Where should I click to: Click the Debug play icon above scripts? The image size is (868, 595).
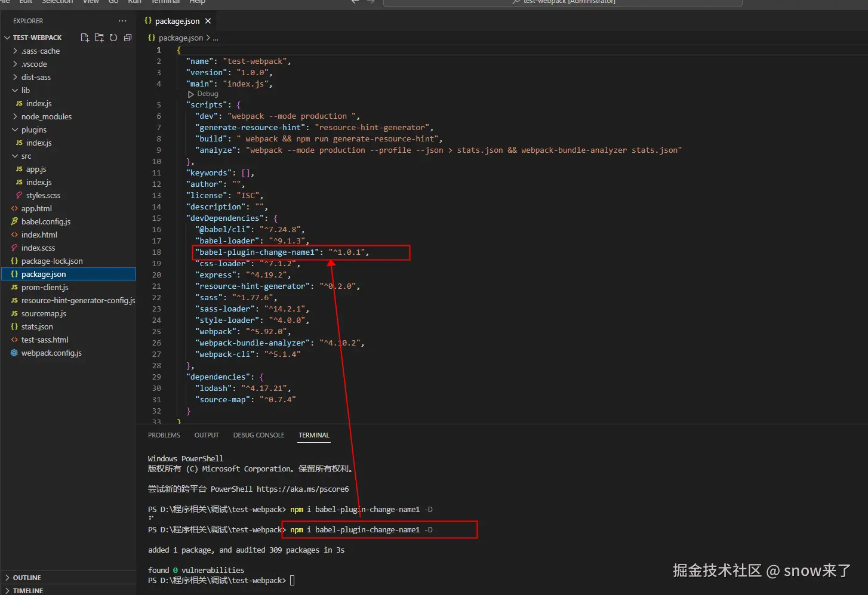[191, 94]
